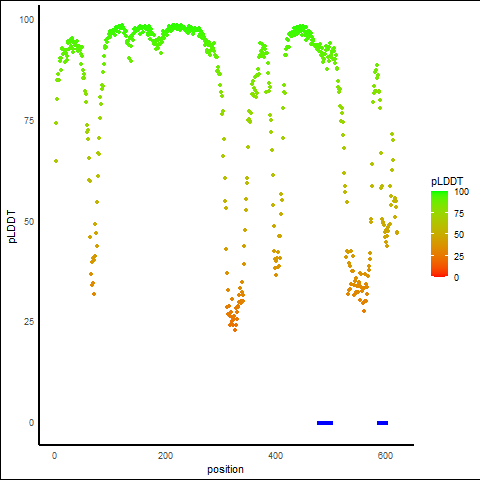Click the legend value label 50
The width and height of the screenshot is (480, 480).
pyautogui.click(x=459, y=235)
